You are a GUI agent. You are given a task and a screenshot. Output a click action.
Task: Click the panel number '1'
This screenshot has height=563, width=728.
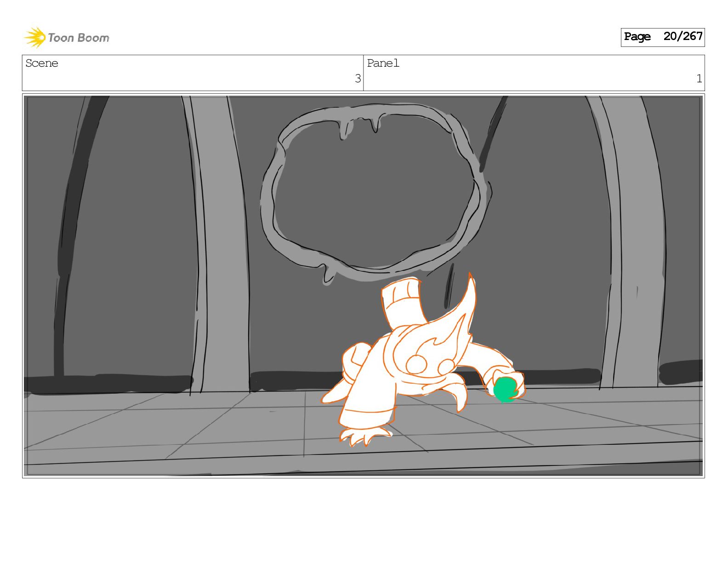tap(699, 79)
